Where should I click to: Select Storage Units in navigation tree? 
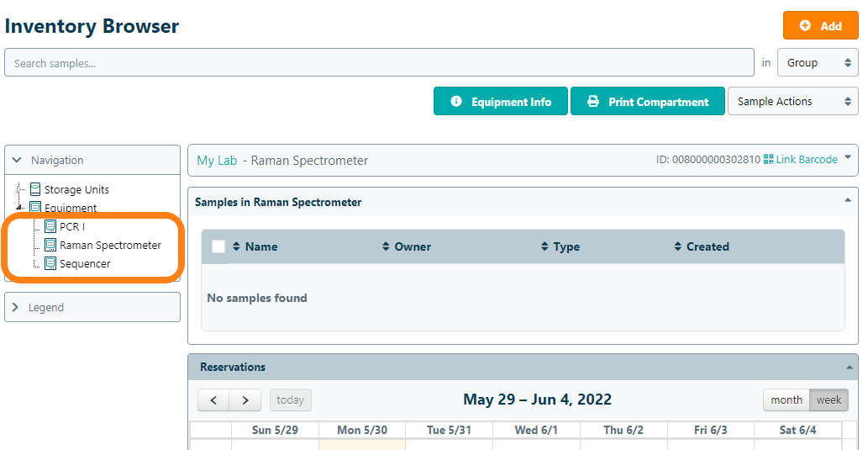coord(76,190)
